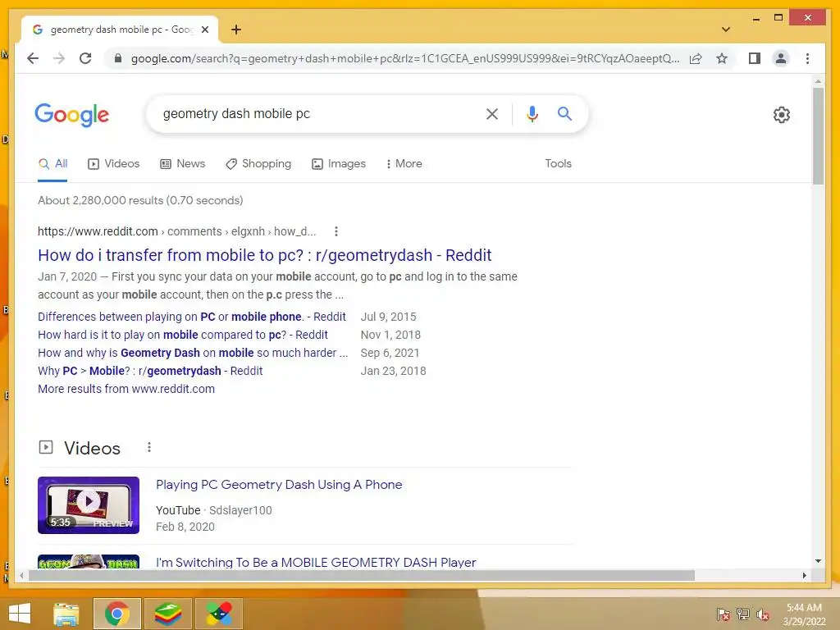Click the scroll up arrow
The width and height of the screenshot is (840, 630).
coord(818,81)
